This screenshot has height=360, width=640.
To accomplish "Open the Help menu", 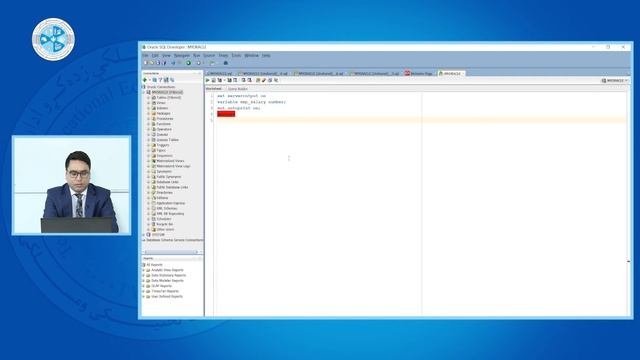I will (x=266, y=56).
